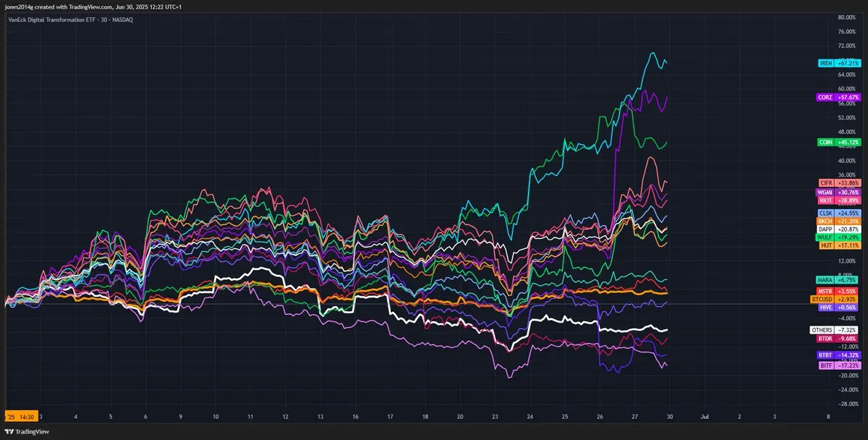The image size is (868, 440).
Task: Click the WGMI +30.76% price label
Action: click(838, 192)
